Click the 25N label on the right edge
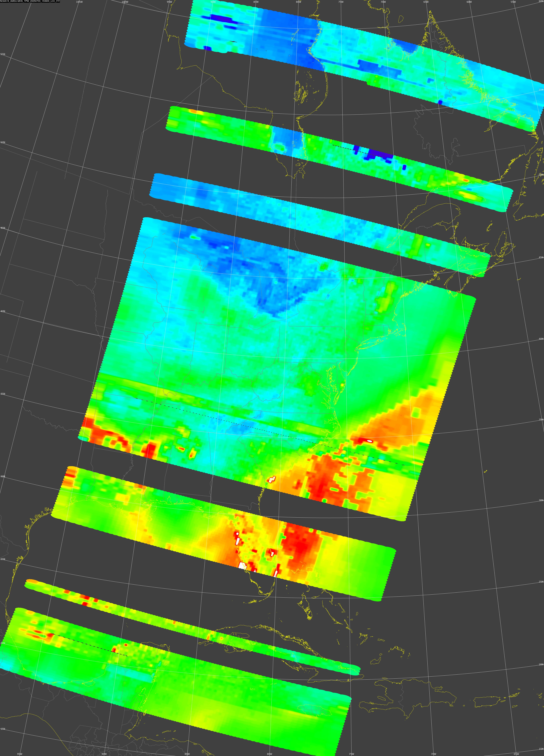The width and height of the screenshot is (544, 756). tap(541, 582)
